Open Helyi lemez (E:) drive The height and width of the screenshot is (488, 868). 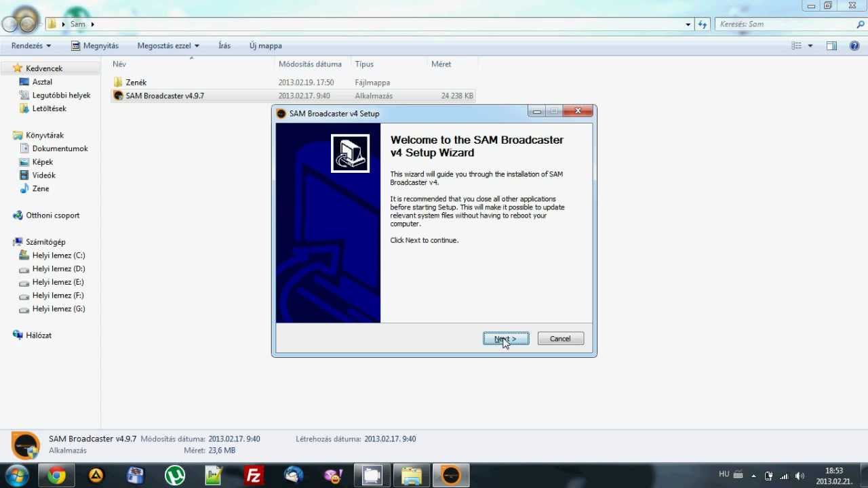(x=58, y=282)
